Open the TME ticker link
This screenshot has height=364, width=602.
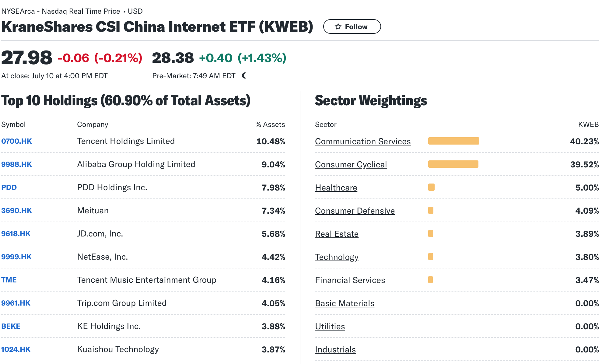point(9,280)
